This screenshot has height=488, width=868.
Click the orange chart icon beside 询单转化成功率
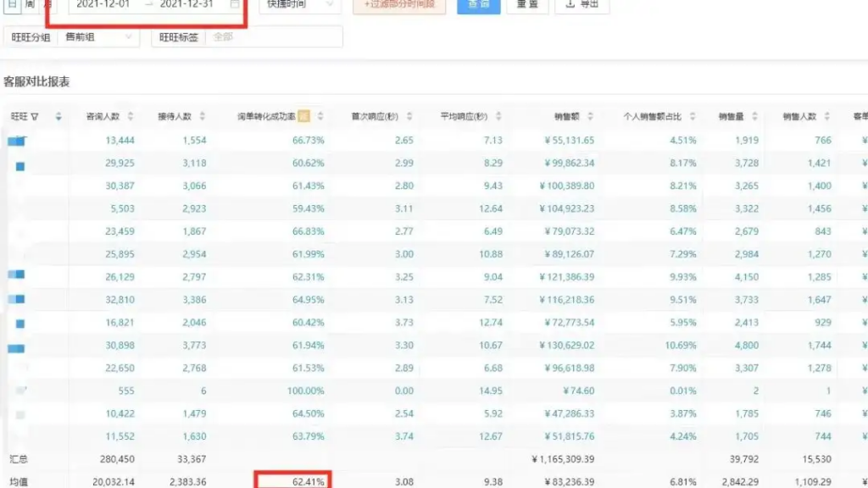point(303,116)
